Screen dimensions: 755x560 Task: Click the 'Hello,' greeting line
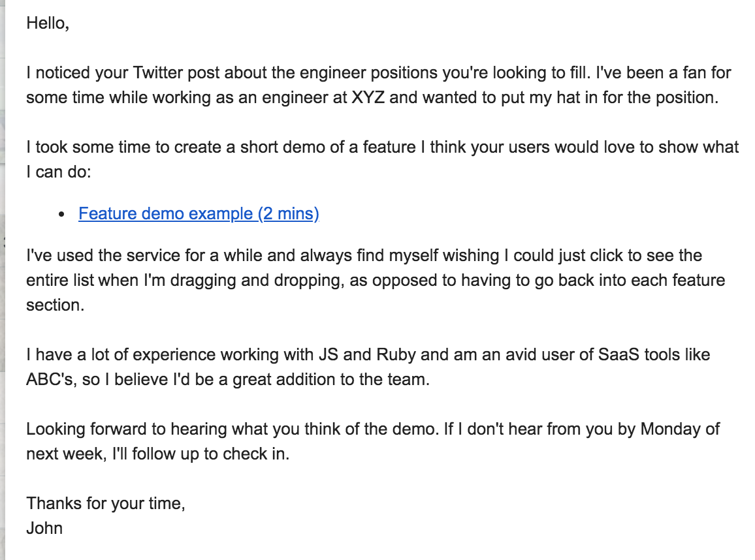click(x=48, y=23)
